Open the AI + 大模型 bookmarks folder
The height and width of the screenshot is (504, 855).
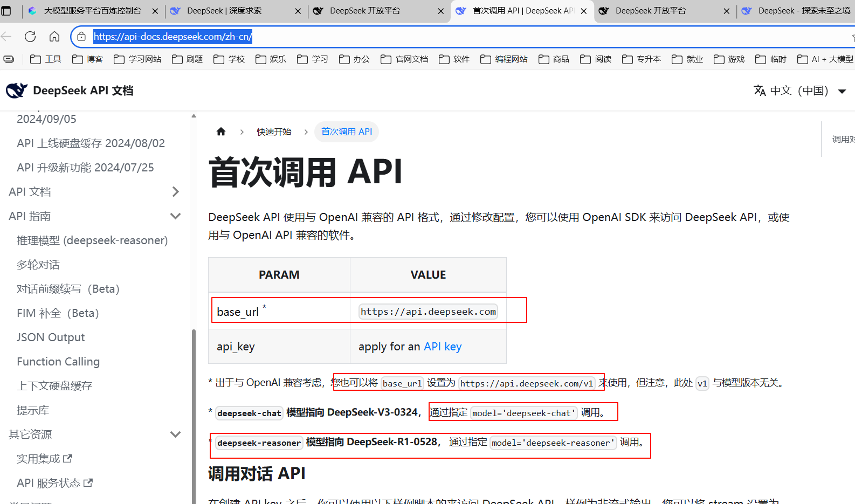click(825, 59)
